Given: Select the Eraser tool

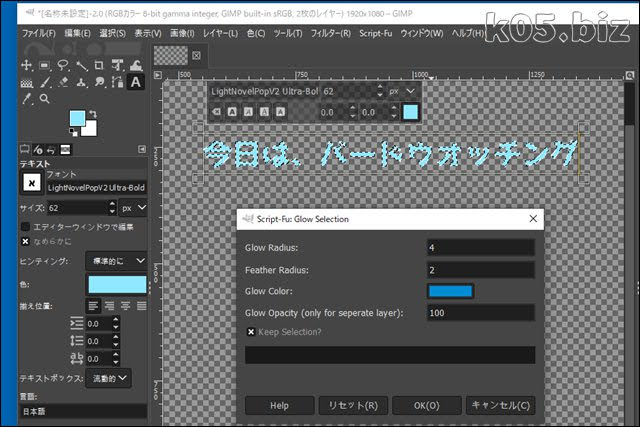Looking at the screenshot, I should [x=63, y=83].
